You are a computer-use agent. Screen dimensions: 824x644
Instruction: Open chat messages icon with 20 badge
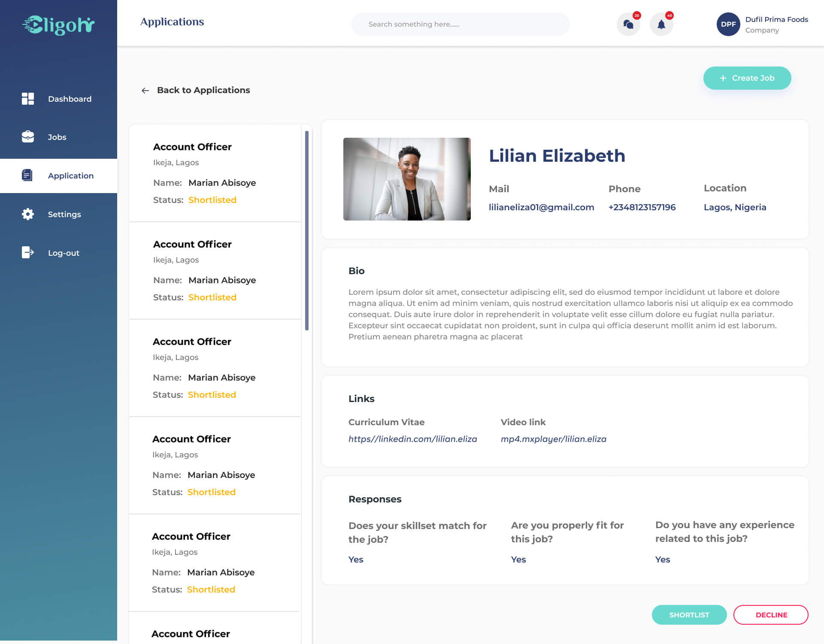pyautogui.click(x=629, y=24)
